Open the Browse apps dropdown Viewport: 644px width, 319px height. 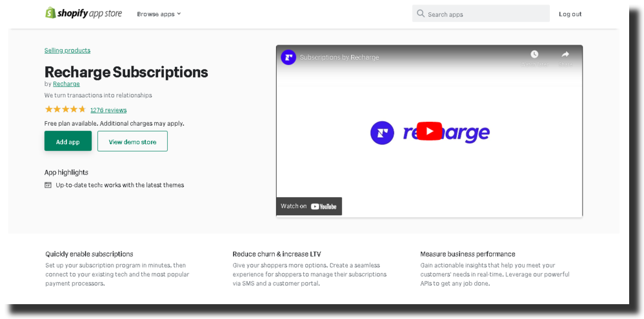pyautogui.click(x=159, y=14)
